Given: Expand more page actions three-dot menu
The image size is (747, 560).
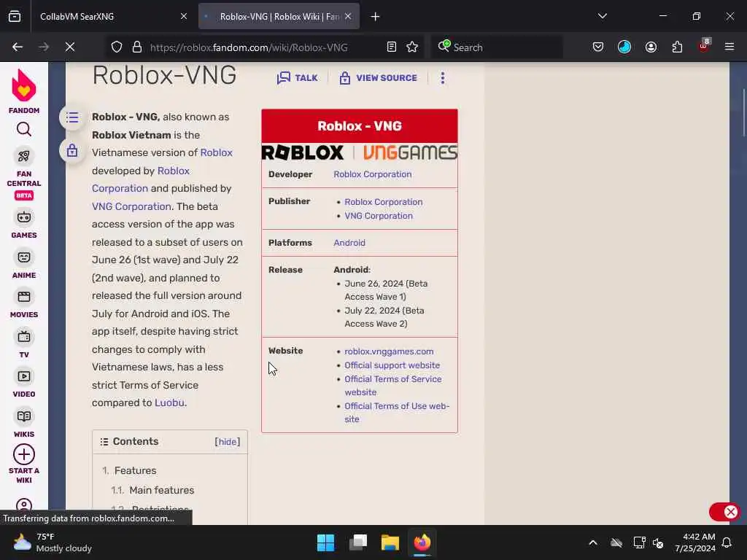Looking at the screenshot, I should click(x=443, y=77).
